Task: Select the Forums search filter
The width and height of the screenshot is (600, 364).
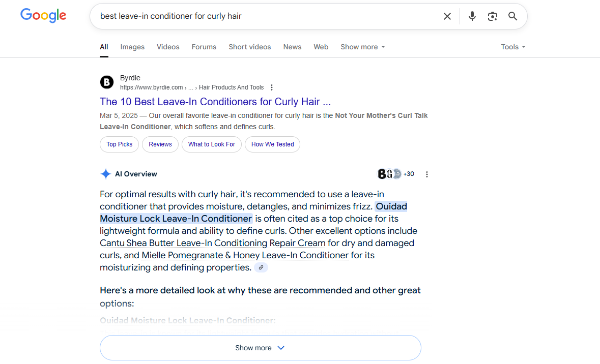Action: tap(204, 47)
